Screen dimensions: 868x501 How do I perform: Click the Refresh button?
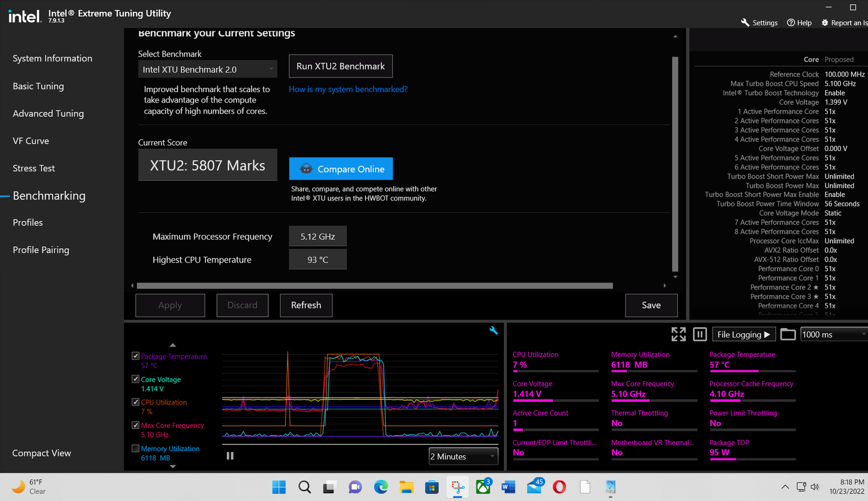point(306,305)
